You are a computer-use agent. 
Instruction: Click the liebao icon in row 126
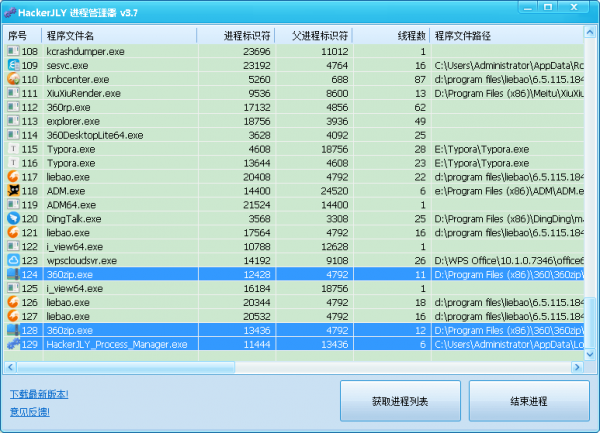(x=13, y=302)
